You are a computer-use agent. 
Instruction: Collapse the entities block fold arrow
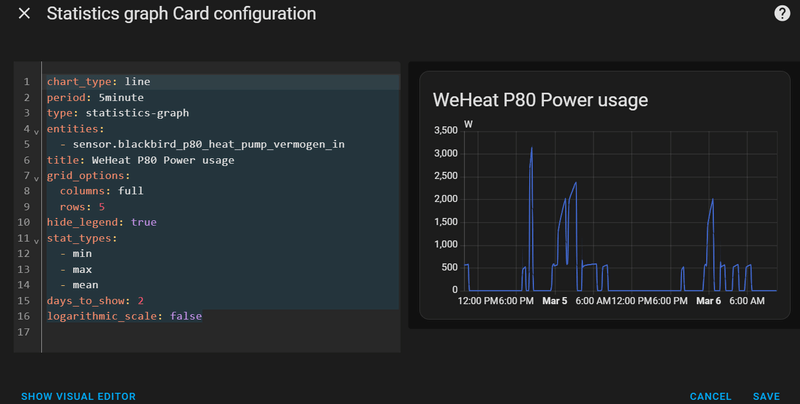click(x=37, y=131)
